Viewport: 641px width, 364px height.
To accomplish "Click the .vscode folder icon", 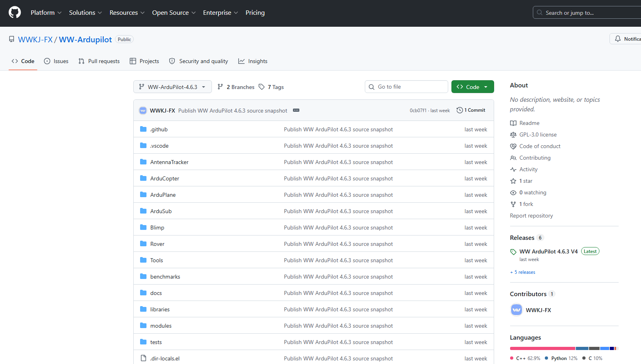I will [x=143, y=145].
